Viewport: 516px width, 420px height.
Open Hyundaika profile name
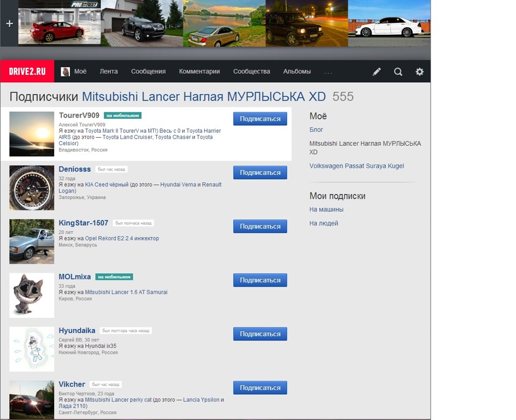[77, 331]
